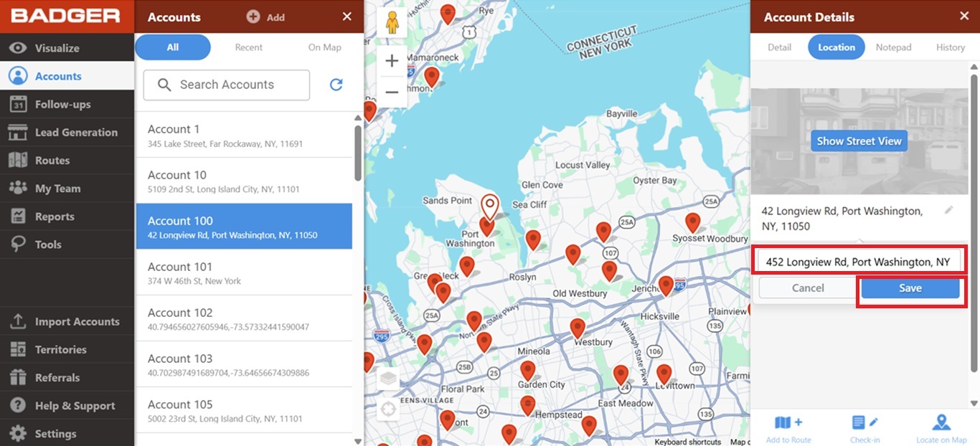This screenshot has width=980, height=446.
Task: Select Account 102 in the list
Action: 244,318
